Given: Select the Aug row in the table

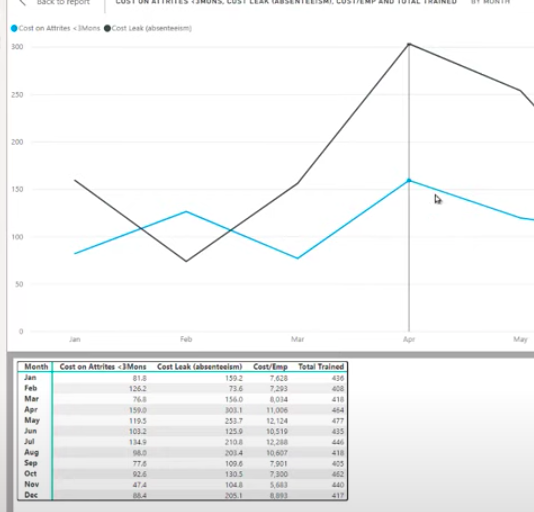Looking at the screenshot, I should click(x=183, y=453).
